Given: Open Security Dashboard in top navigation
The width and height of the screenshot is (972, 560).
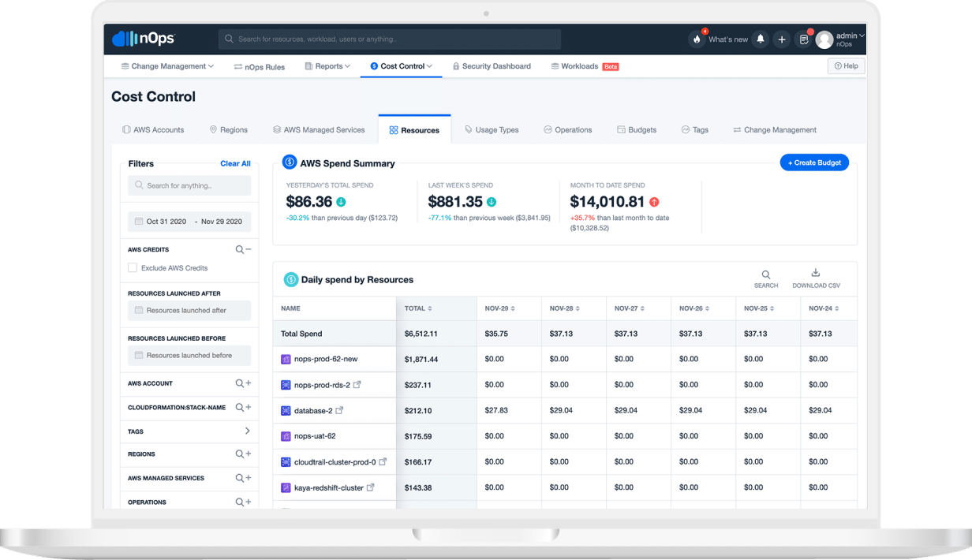Looking at the screenshot, I should click(492, 66).
